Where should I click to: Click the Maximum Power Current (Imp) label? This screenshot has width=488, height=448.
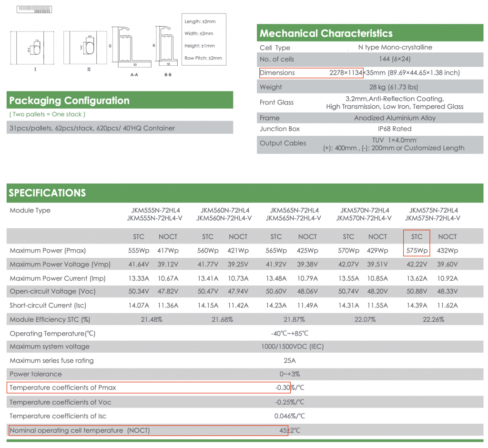[x=58, y=278]
